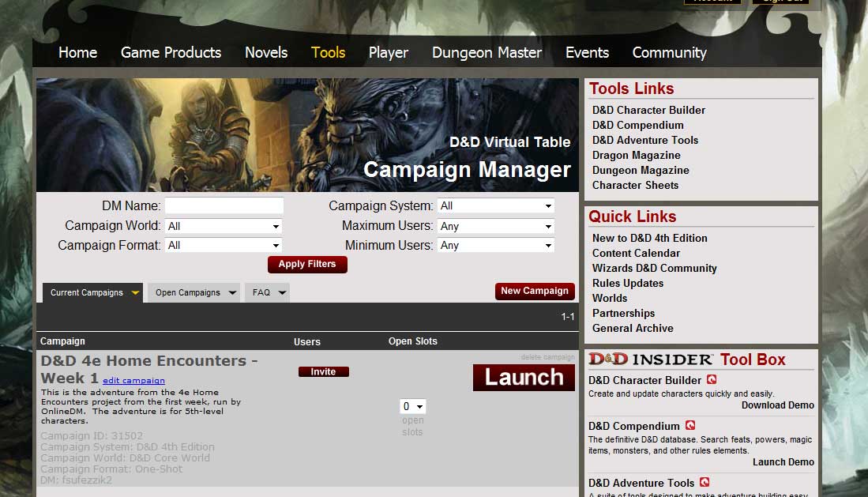Click the DM: fsufezzik2 text
868x497 pixels.
pyautogui.click(x=77, y=480)
